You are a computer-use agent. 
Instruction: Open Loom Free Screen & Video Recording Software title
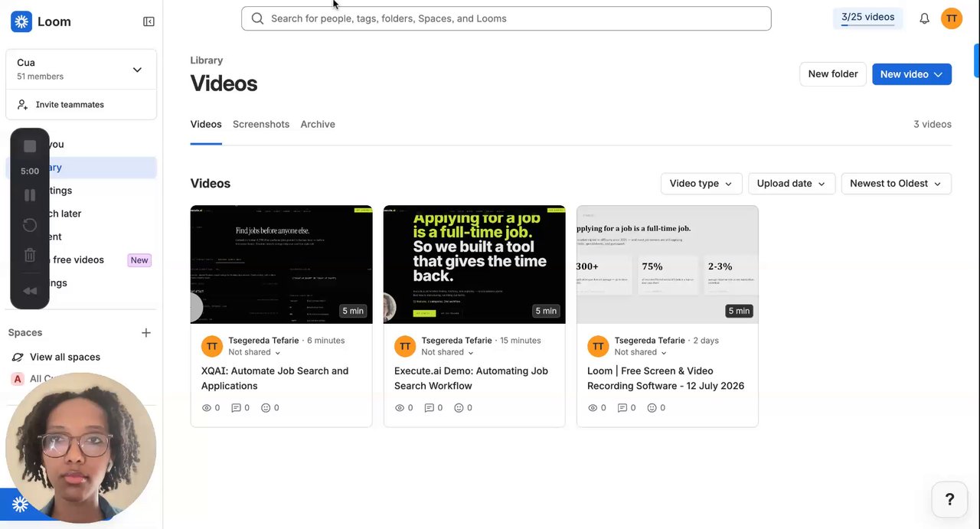(665, 378)
